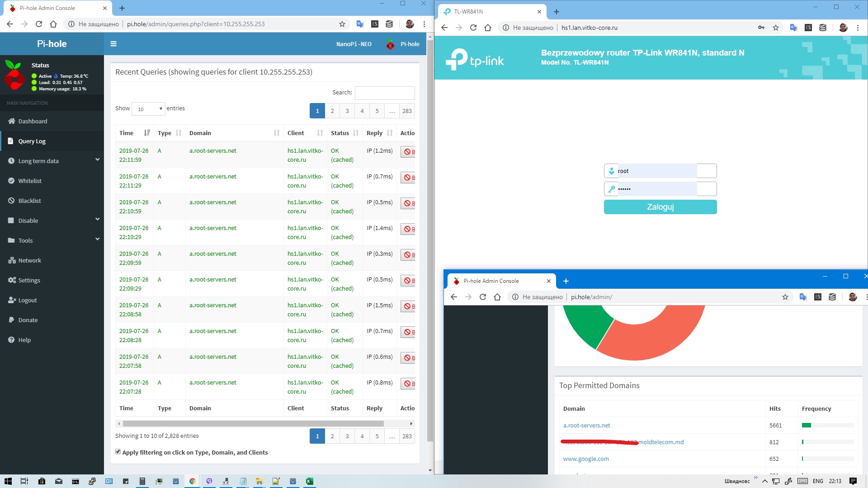Click a.root-servers.net in the 22:10:29 row
Viewport: 868px width, 488px height.
[x=212, y=228]
